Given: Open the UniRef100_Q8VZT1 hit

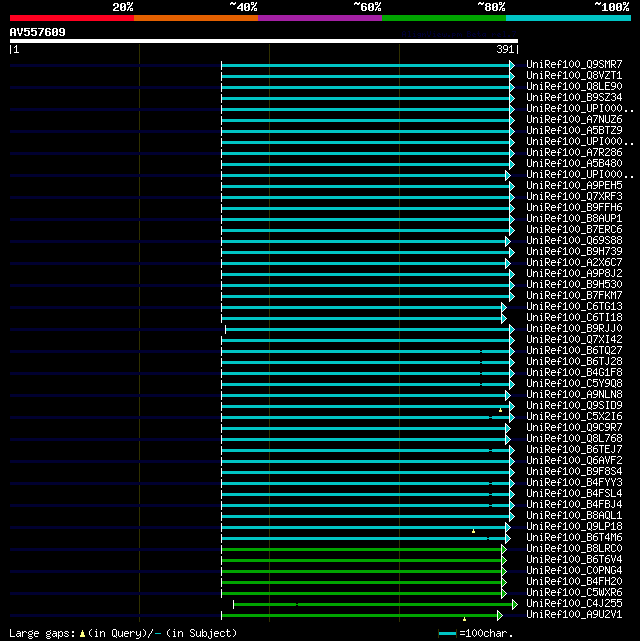Looking at the screenshot, I should click(574, 76).
